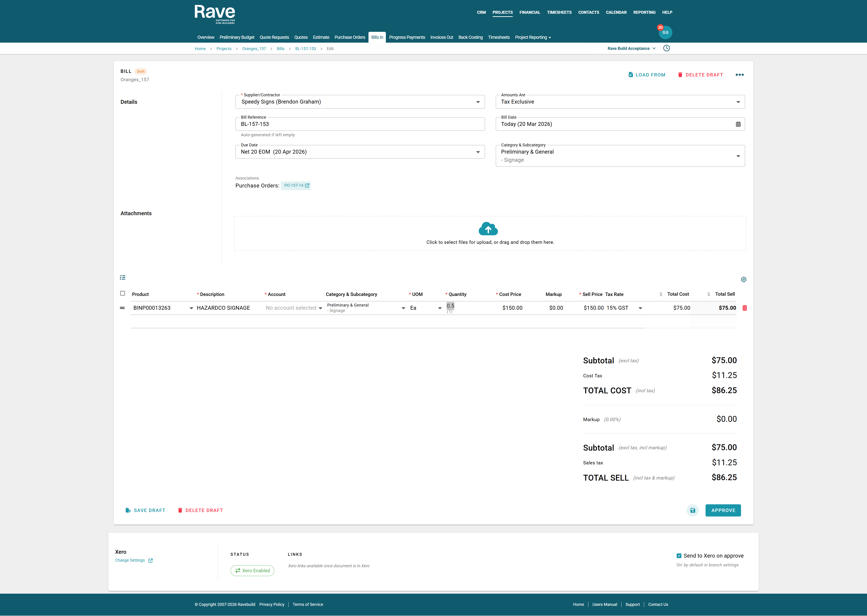Click the Bill Date calendar icon
This screenshot has height=616, width=867.
pyautogui.click(x=738, y=124)
